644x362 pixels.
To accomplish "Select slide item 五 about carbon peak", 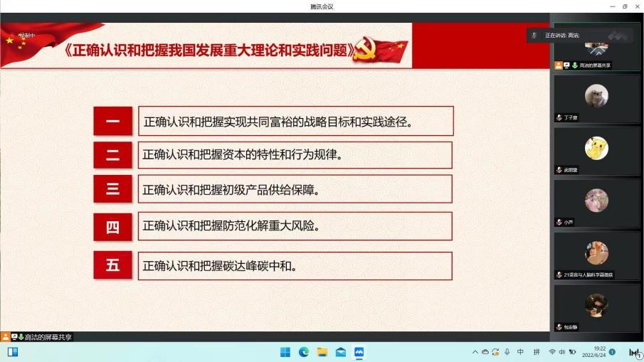I will pos(273,266).
